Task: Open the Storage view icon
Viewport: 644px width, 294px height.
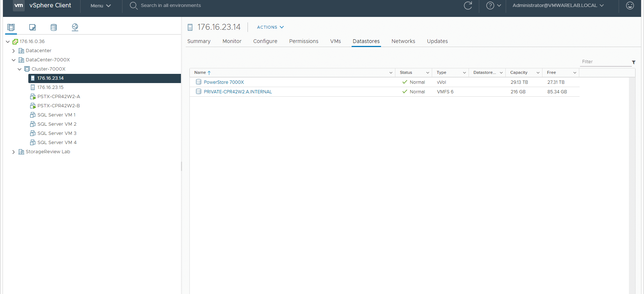Action: (54, 27)
